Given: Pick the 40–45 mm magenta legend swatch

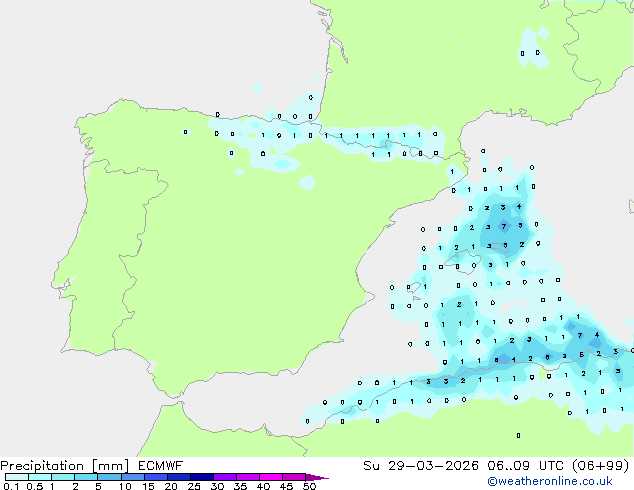Looking at the screenshot, I should pos(271,477).
